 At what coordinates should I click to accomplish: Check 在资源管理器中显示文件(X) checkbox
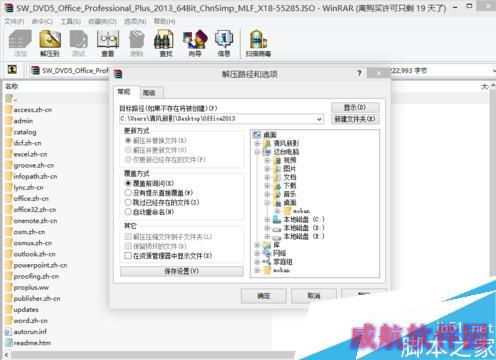(x=128, y=256)
